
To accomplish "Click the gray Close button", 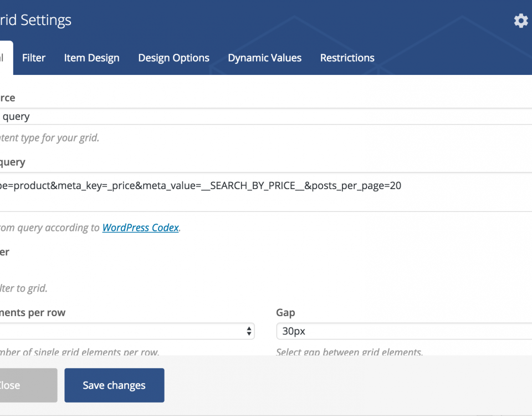I will point(25,385).
